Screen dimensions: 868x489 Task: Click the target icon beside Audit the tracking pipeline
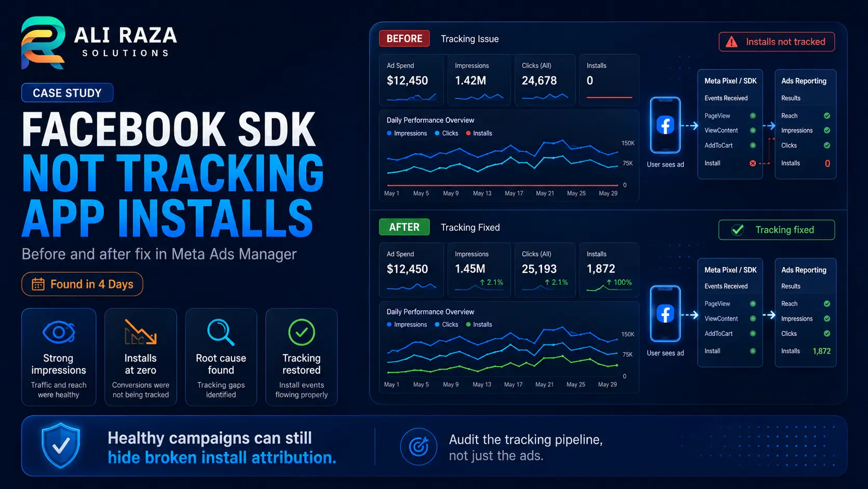coord(418,446)
